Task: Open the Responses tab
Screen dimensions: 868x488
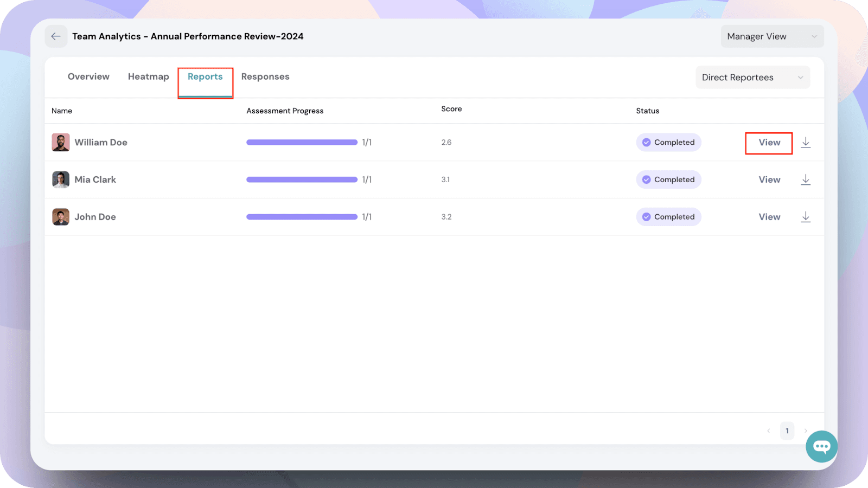Action: 265,77
